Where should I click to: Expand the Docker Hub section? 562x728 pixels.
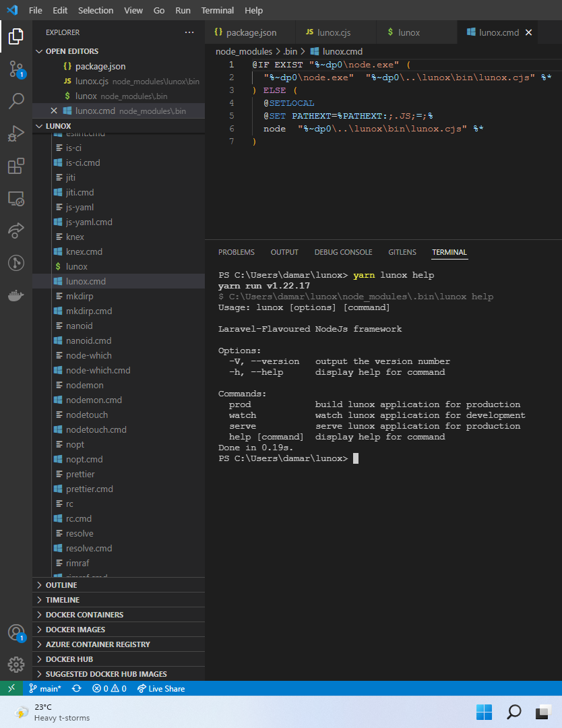pyautogui.click(x=119, y=659)
